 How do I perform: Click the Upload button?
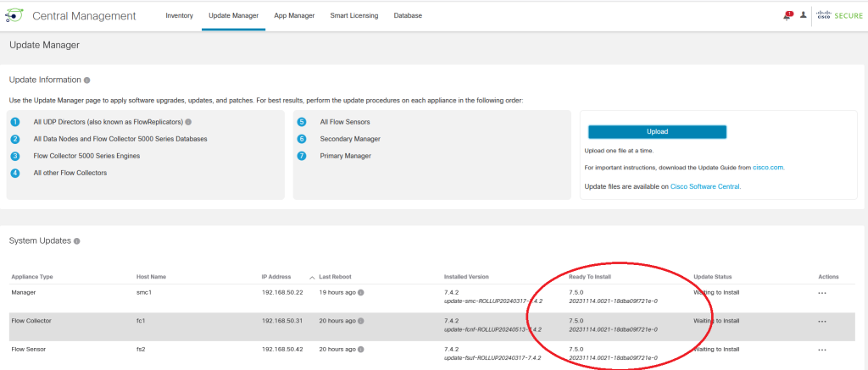[657, 131]
